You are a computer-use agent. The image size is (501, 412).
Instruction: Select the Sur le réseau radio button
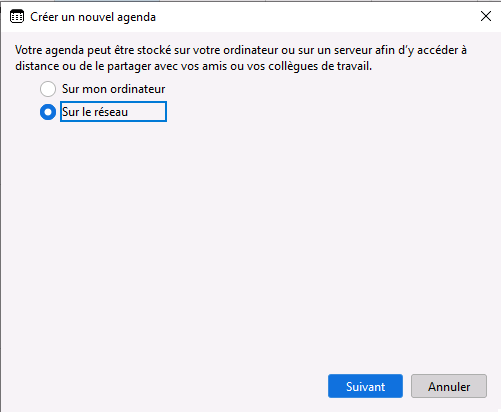pos(48,112)
